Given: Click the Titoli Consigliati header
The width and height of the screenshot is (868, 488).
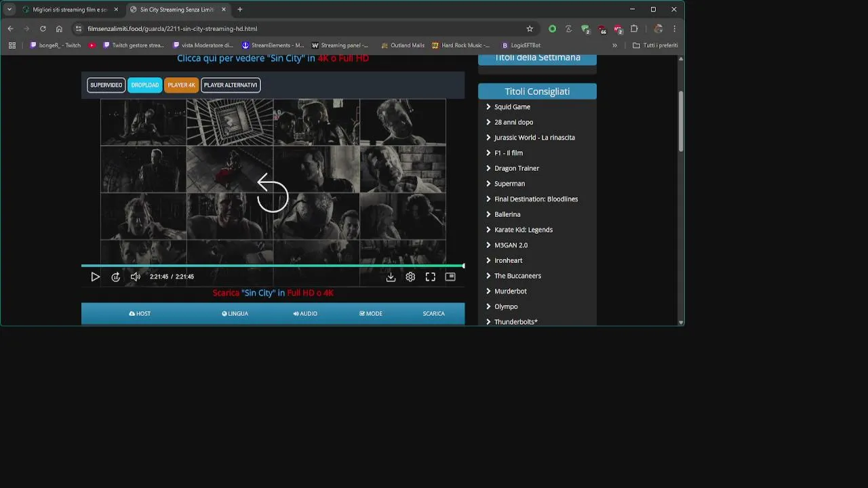Looking at the screenshot, I should click(x=537, y=91).
